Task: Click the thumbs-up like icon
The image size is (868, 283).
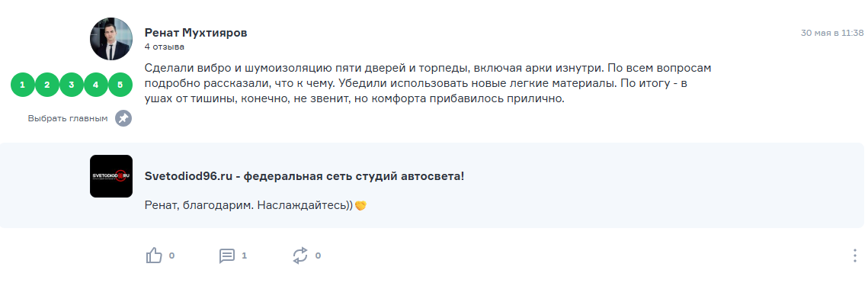Action: tap(154, 256)
